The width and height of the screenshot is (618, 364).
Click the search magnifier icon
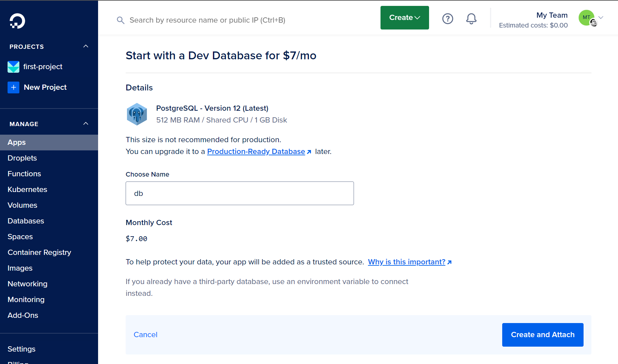click(120, 20)
